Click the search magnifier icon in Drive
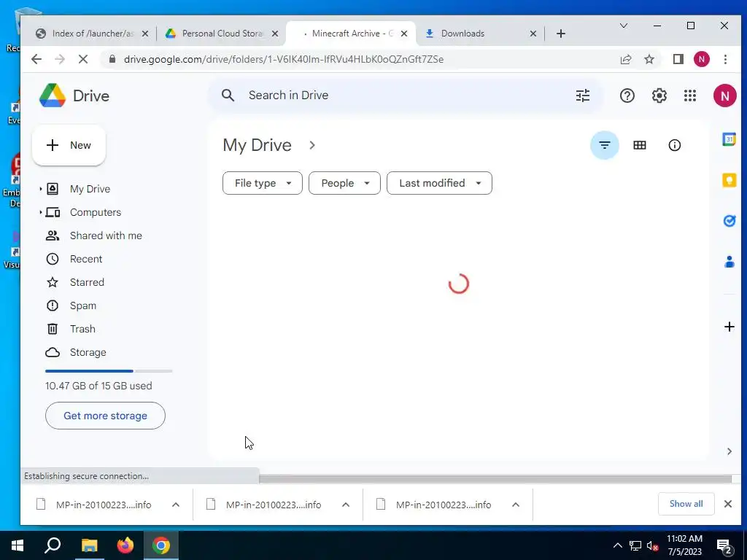Viewport: 747px width, 560px height. (x=228, y=96)
